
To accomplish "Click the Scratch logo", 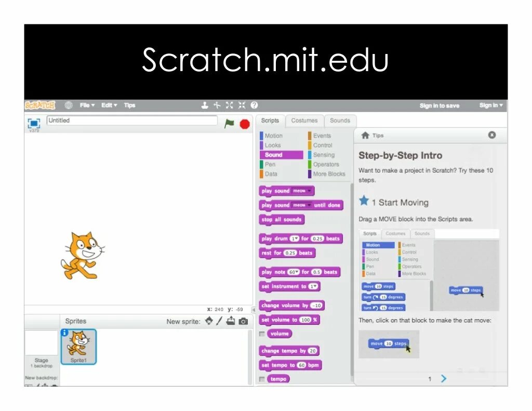I will [40, 105].
